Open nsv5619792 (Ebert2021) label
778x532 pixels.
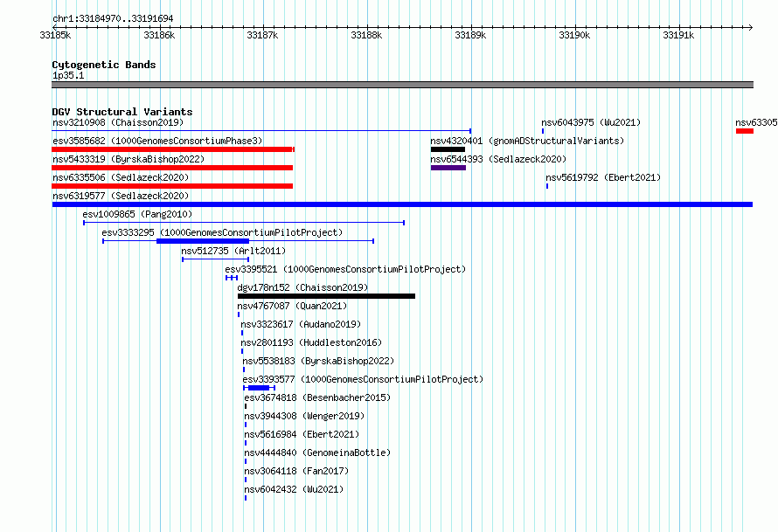click(x=603, y=177)
